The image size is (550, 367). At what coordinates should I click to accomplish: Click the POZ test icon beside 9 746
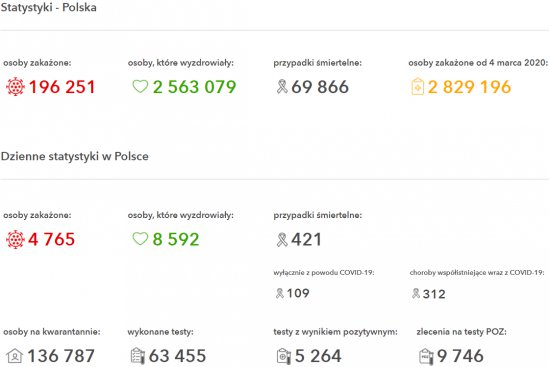pyautogui.click(x=426, y=356)
